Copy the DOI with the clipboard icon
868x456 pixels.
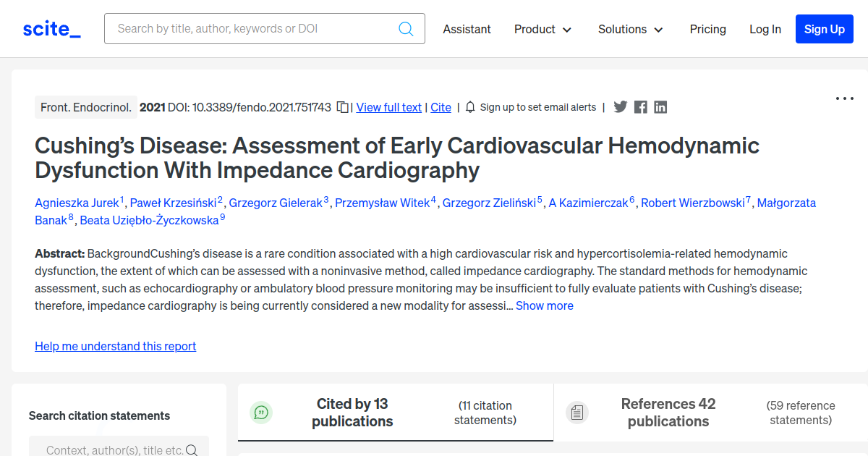tap(343, 107)
